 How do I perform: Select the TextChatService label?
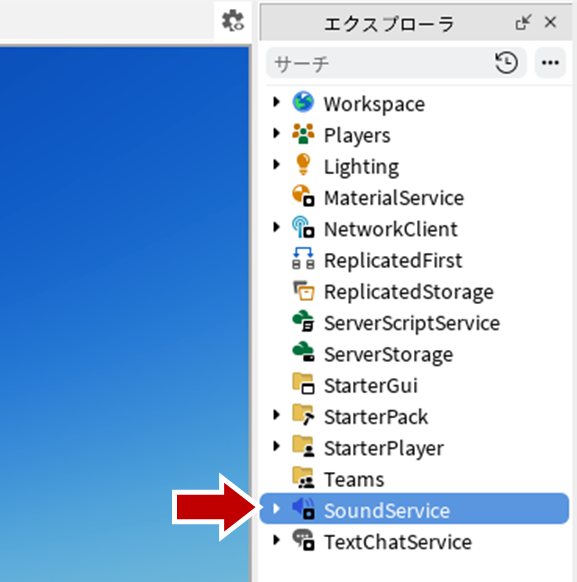point(398,542)
